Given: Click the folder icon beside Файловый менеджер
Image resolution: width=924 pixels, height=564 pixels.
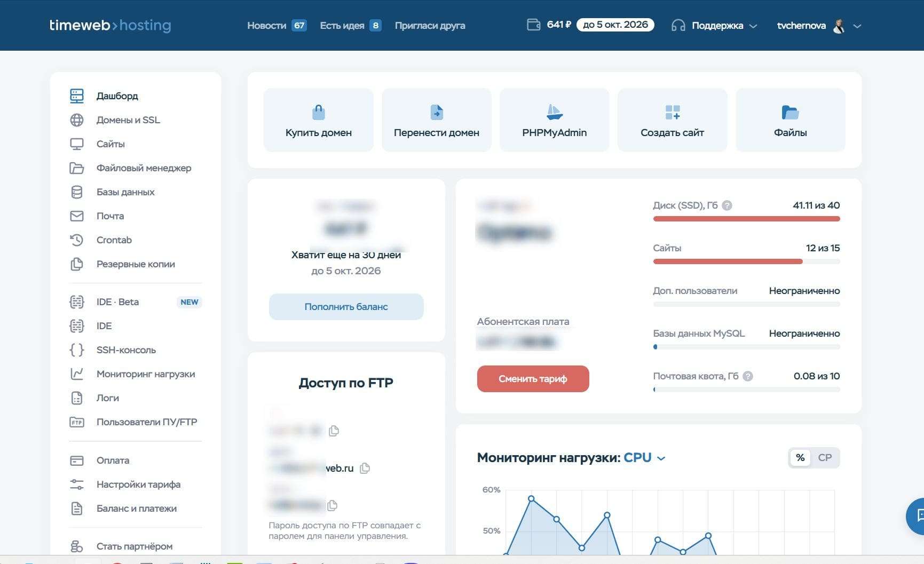Looking at the screenshot, I should pyautogui.click(x=77, y=168).
